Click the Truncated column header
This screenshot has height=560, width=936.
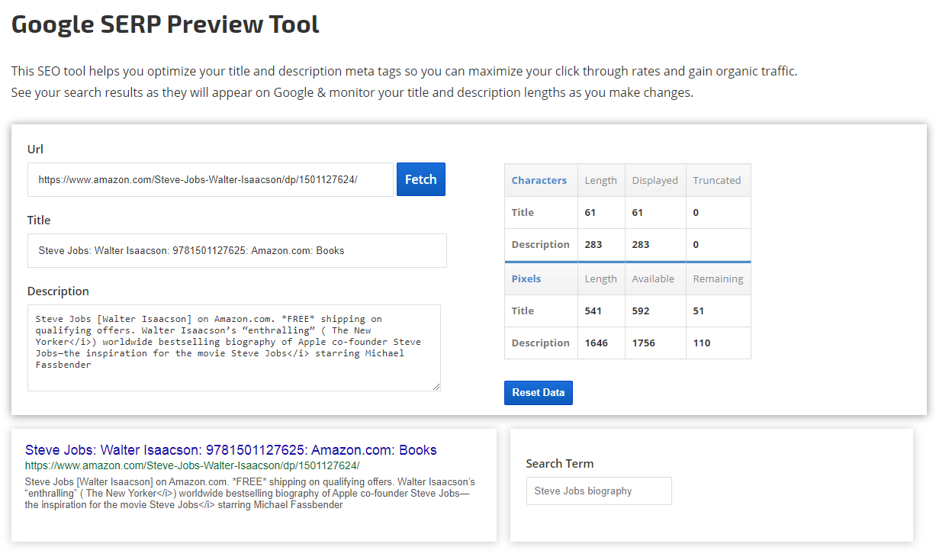point(716,181)
